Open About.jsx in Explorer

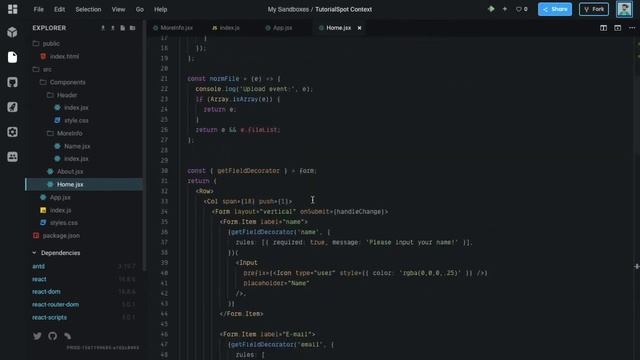click(x=70, y=171)
